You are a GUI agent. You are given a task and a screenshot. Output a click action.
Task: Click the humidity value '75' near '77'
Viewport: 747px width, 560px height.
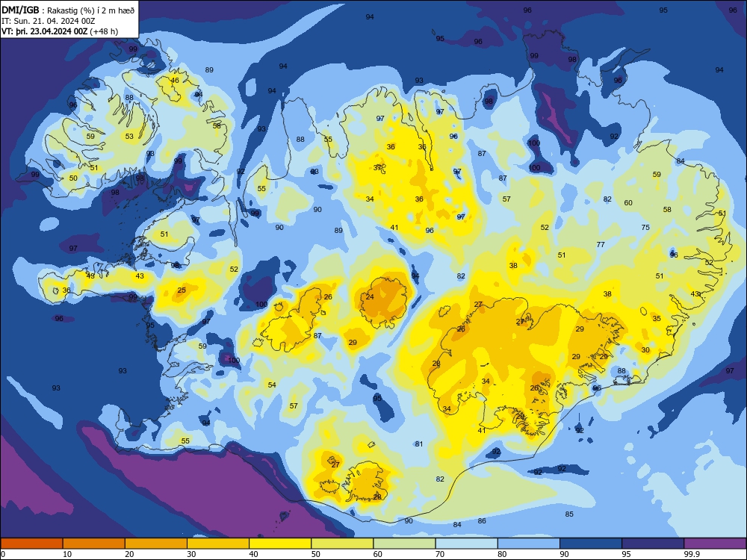point(645,228)
